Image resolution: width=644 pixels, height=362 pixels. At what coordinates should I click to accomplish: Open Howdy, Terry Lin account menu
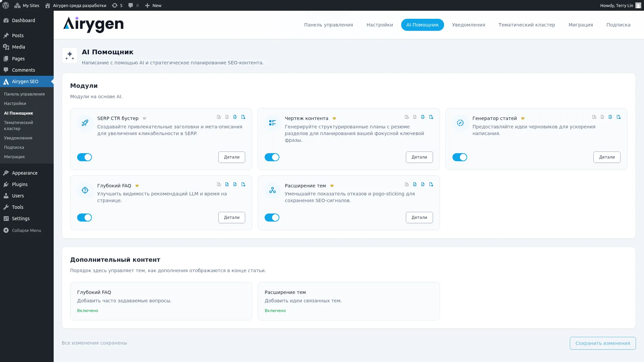621,5
